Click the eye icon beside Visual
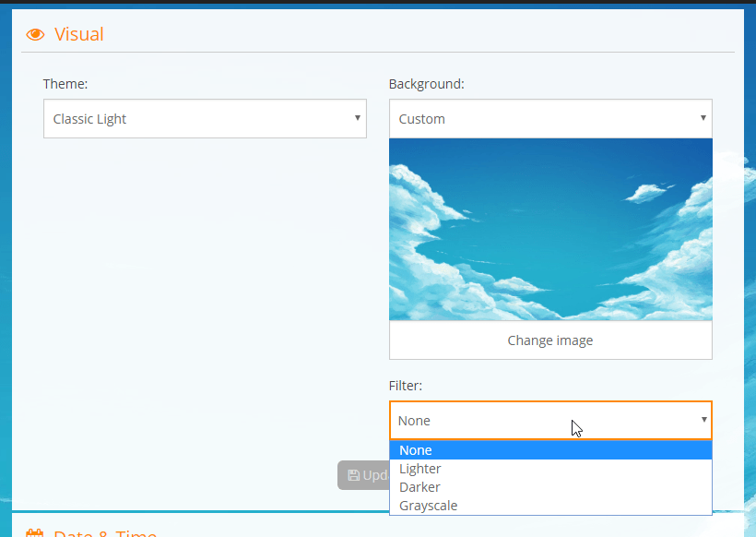 (x=36, y=35)
